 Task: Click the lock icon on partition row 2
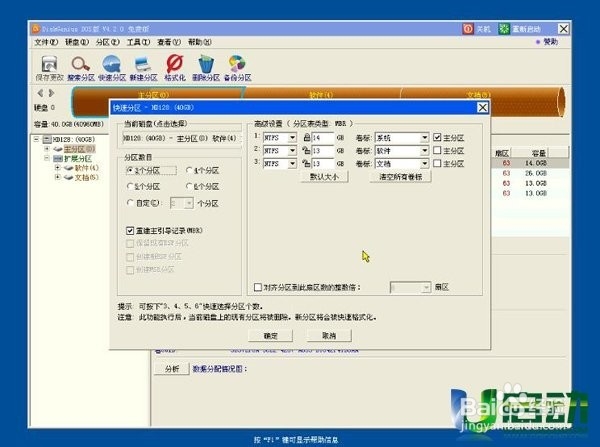(x=307, y=150)
